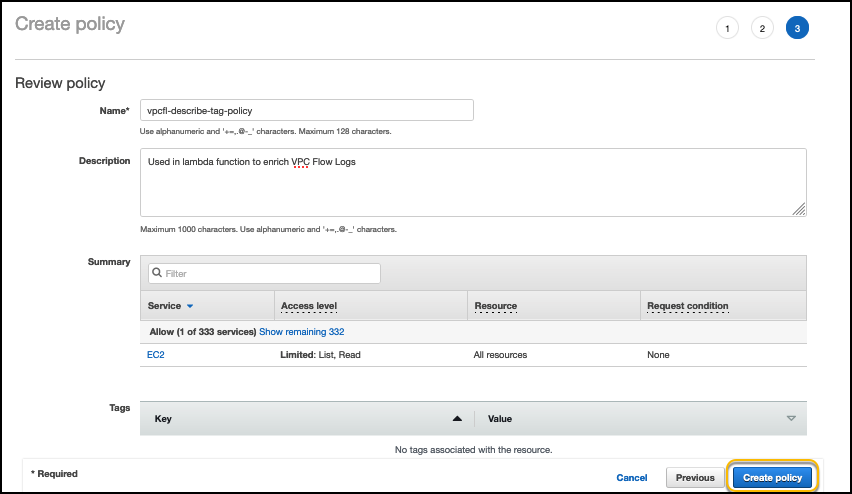Show remaining 332 services
Screen dimensions: 852x494
pos(302,331)
